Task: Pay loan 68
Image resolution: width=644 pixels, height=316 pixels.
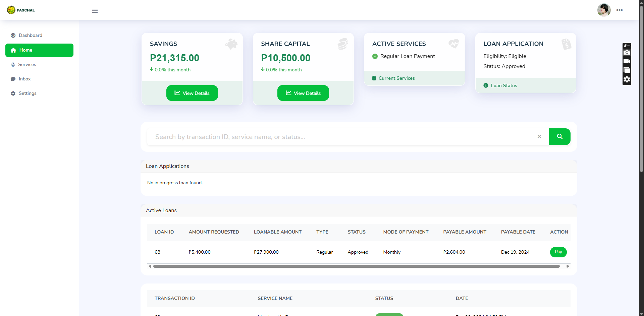Action: (558, 252)
